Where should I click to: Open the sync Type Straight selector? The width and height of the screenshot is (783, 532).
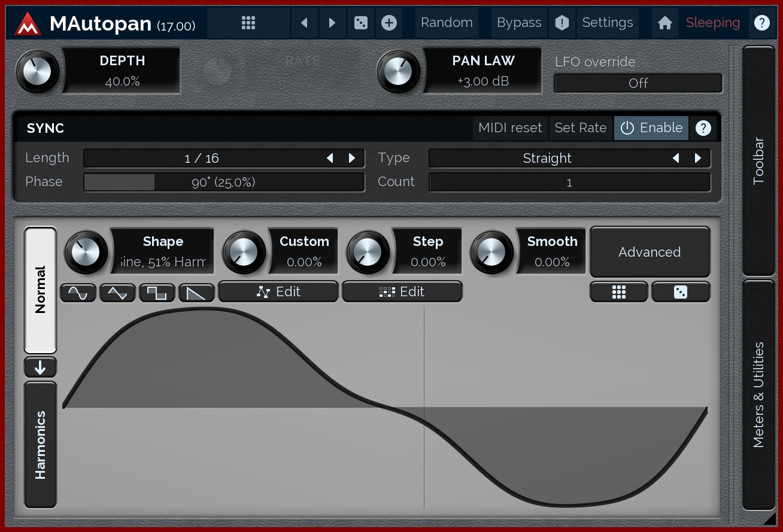(547, 159)
